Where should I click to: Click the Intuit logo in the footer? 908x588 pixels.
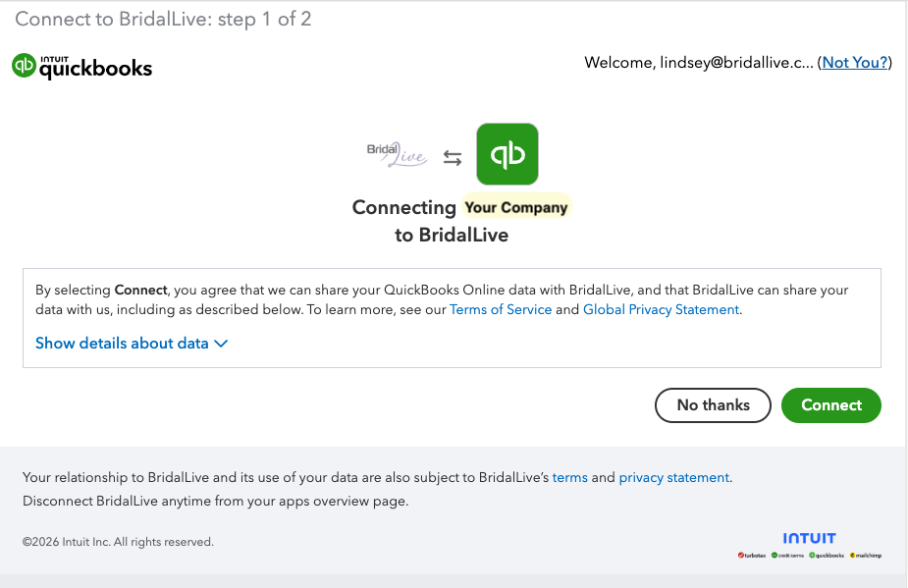click(x=809, y=538)
